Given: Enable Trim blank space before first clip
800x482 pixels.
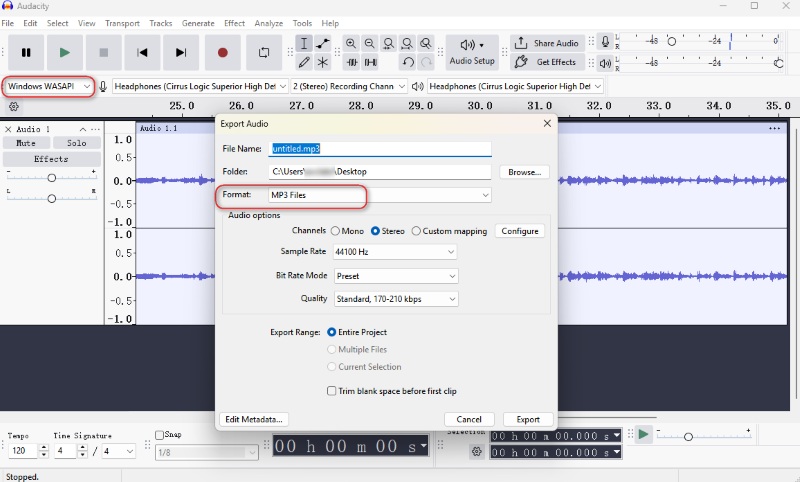Looking at the screenshot, I should [x=332, y=391].
